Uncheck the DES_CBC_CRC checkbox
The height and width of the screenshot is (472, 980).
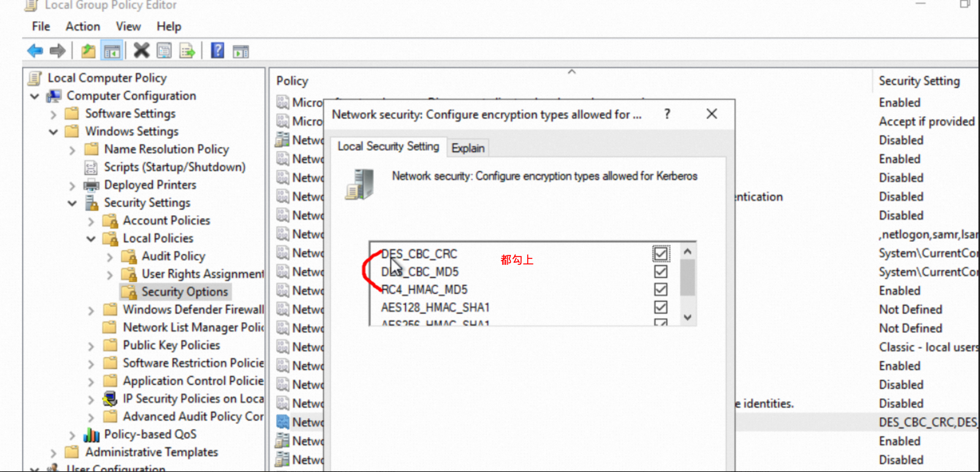660,253
